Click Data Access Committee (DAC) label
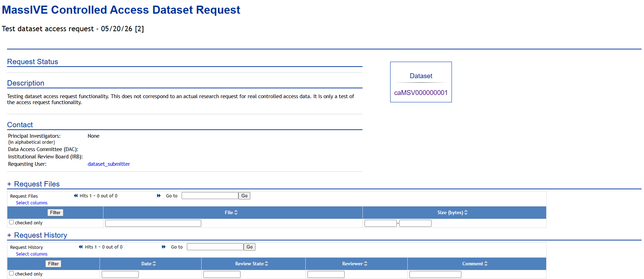 click(x=43, y=149)
